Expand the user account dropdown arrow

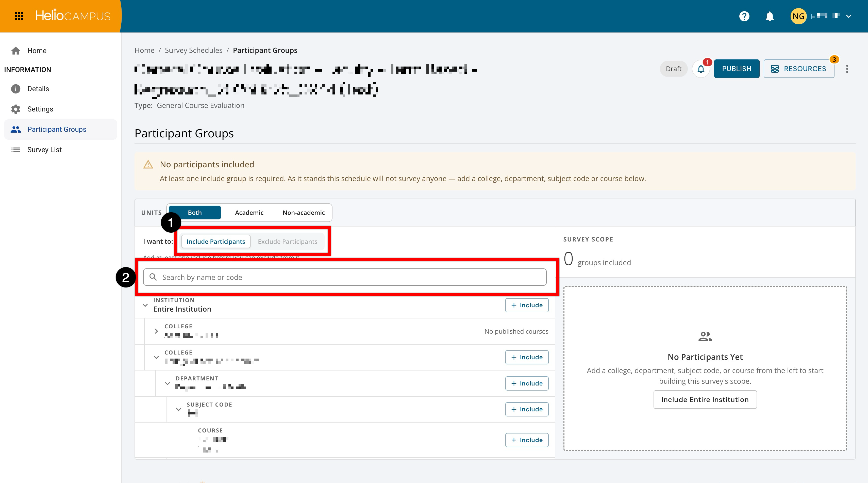[849, 16]
